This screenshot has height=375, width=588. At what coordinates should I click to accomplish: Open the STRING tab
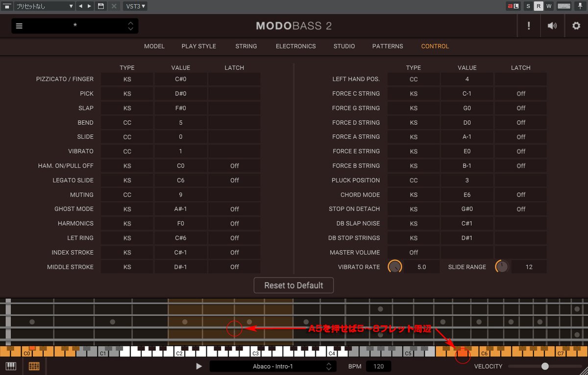(246, 46)
